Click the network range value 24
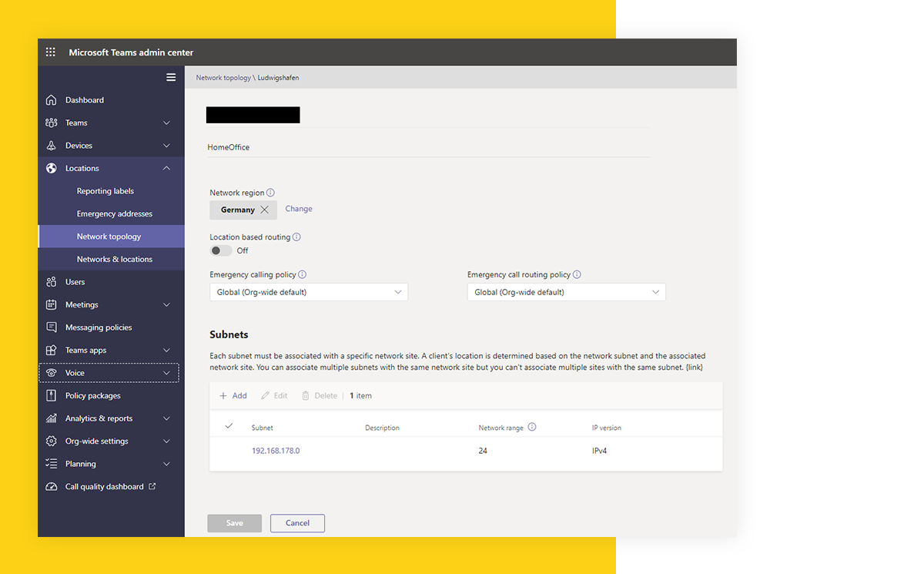The image size is (924, 574). [483, 451]
